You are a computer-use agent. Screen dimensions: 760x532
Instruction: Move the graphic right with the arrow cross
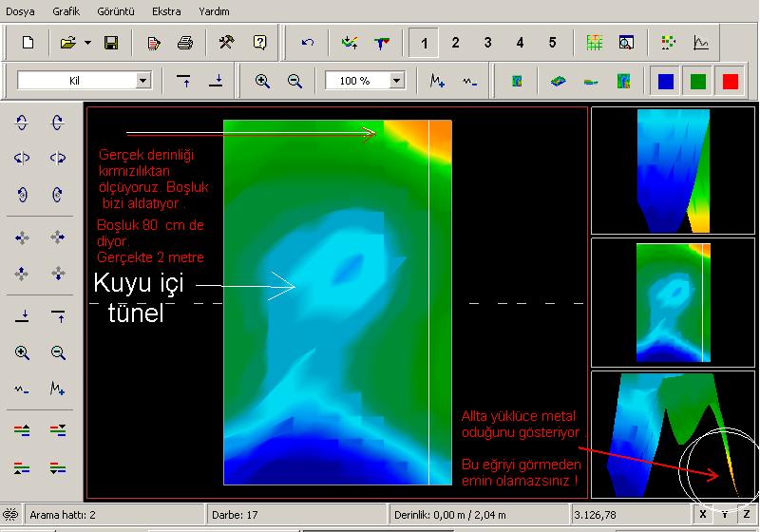pos(58,237)
